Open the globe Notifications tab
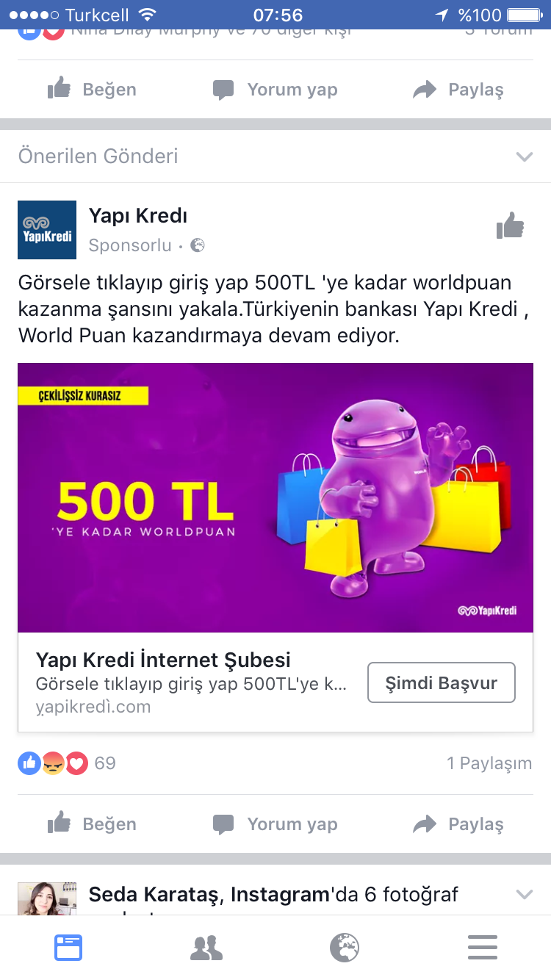This screenshot has width=551, height=980. [344, 948]
